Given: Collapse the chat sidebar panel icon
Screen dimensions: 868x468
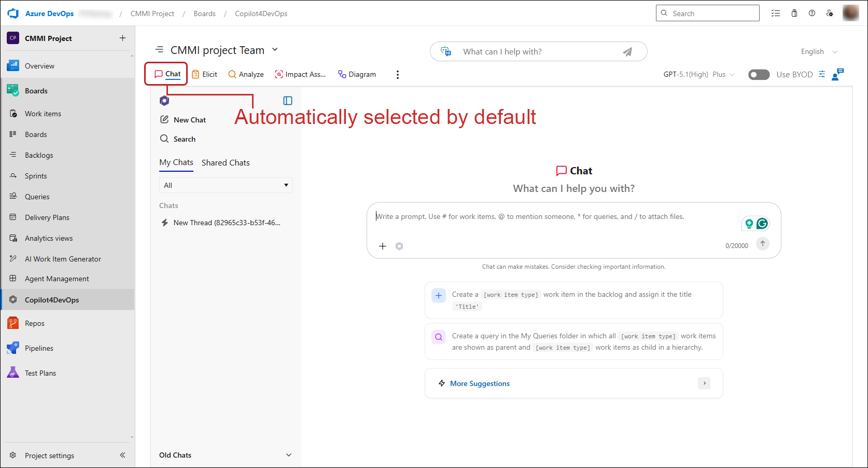Looking at the screenshot, I should (288, 101).
